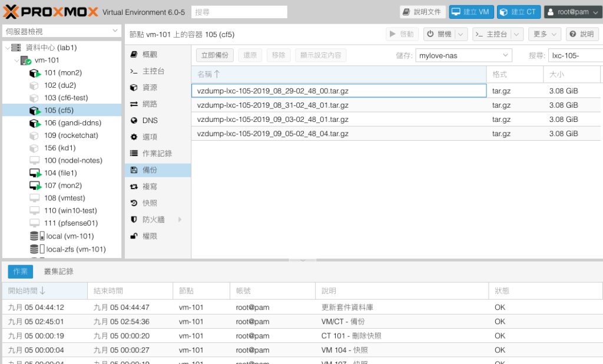Select backup vzdump-lxc-105-2019_09_05-02_48_04.tar.gz
The width and height of the screenshot is (603, 364).
(x=397, y=134)
